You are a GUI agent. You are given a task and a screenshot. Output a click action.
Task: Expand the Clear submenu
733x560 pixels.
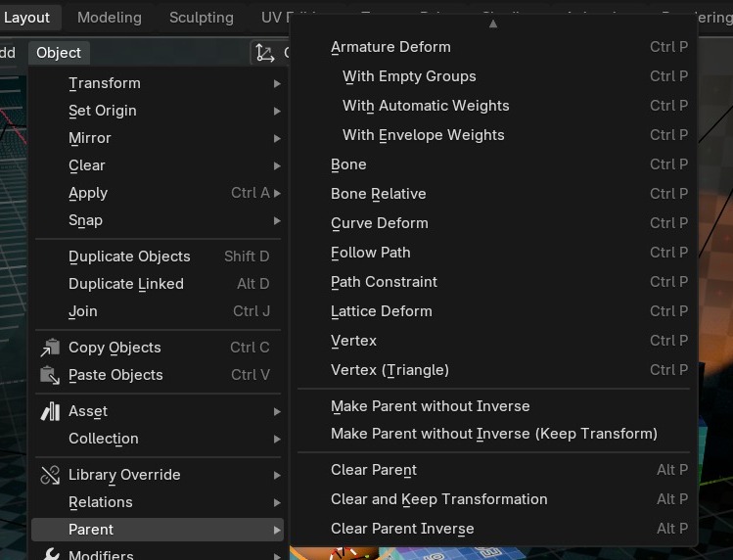[158, 165]
